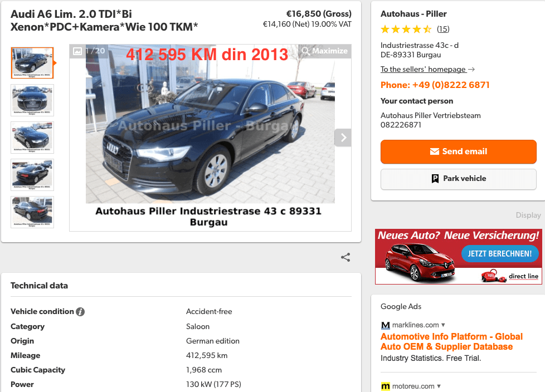Click the envelope icon on Send email
Image resolution: width=545 pixels, height=392 pixels.
(x=435, y=151)
